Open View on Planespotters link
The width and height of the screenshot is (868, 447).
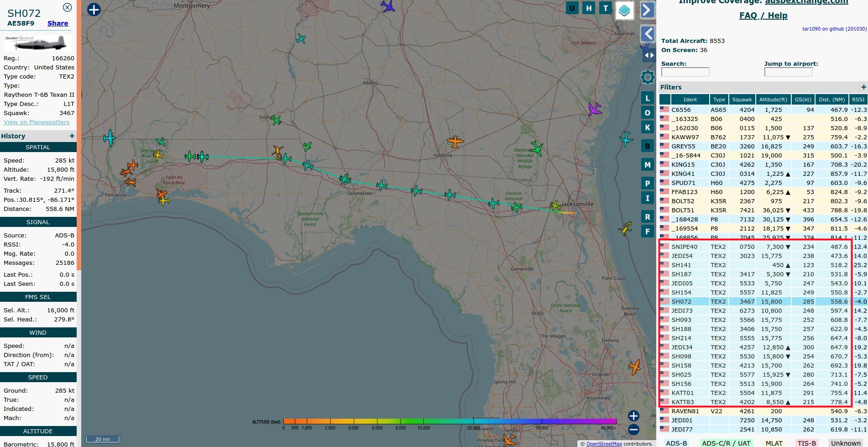click(x=37, y=122)
